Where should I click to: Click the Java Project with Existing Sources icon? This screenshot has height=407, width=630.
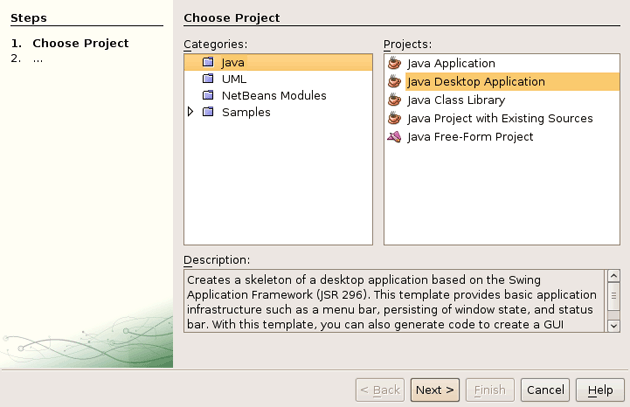(x=394, y=118)
